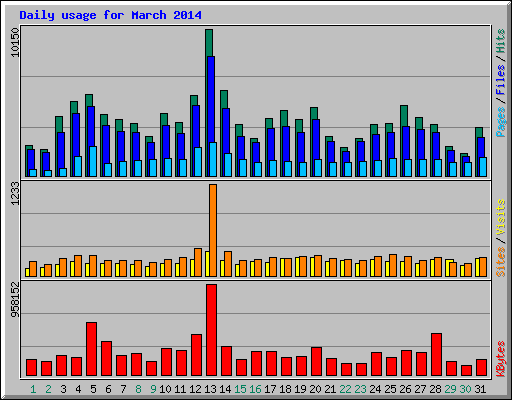Click day 24 on the x-axis

[375, 389]
